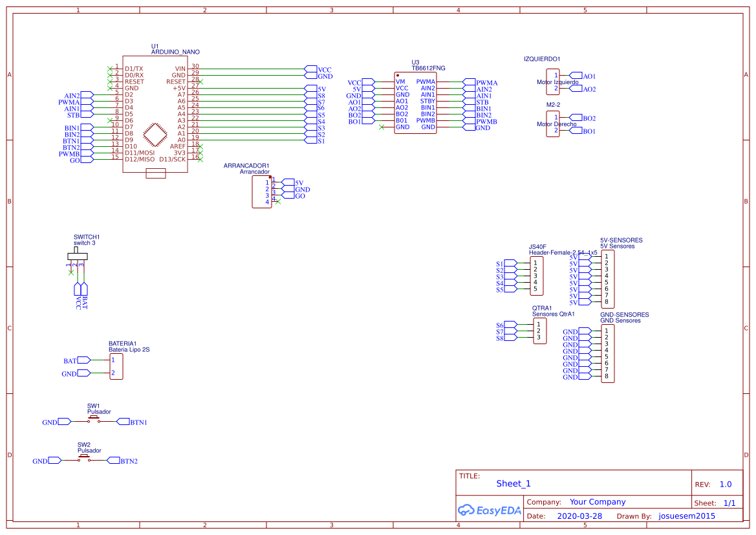Click the Date field showing 2020-03-28

580,516
